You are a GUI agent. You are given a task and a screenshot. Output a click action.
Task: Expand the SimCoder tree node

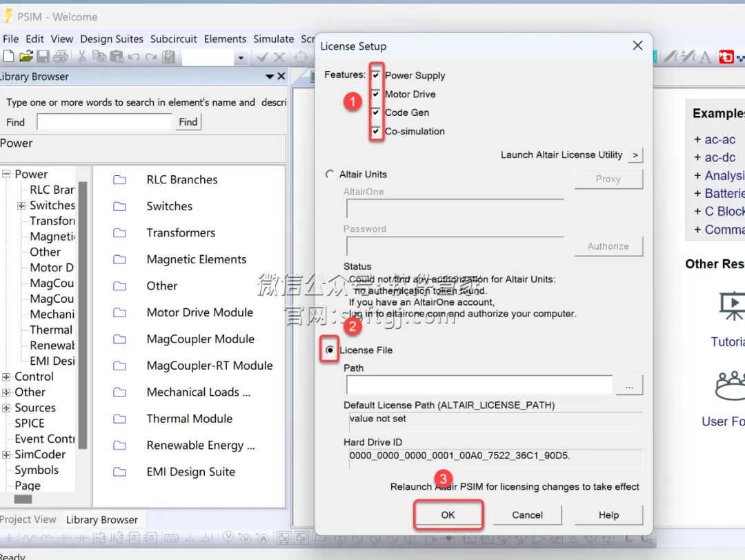click(x=6, y=454)
